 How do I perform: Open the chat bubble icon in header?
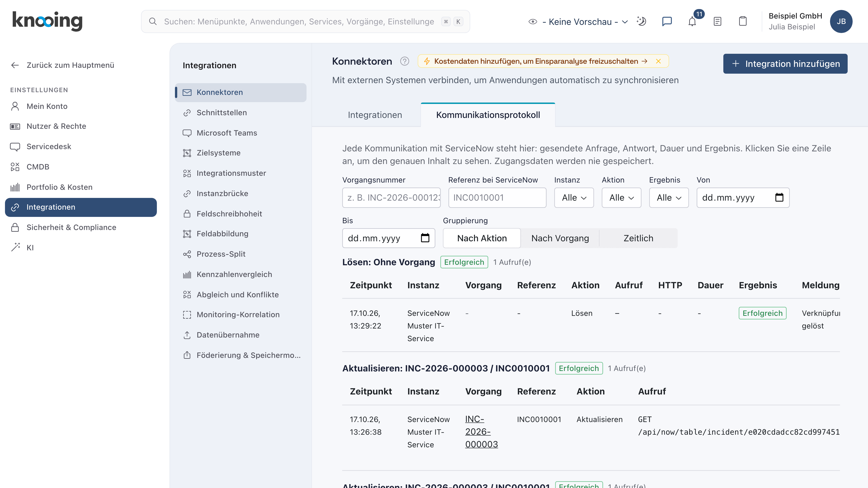click(667, 21)
